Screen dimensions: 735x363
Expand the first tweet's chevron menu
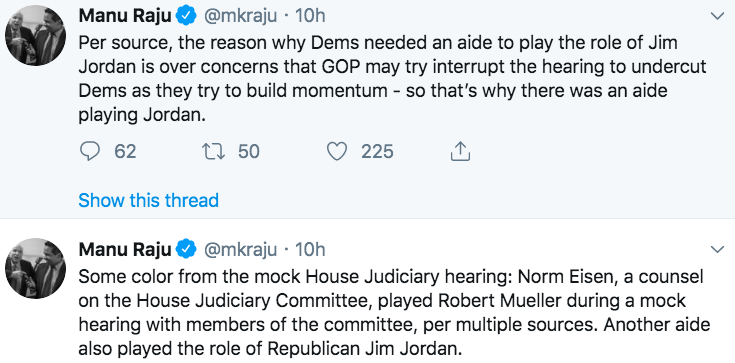[718, 17]
